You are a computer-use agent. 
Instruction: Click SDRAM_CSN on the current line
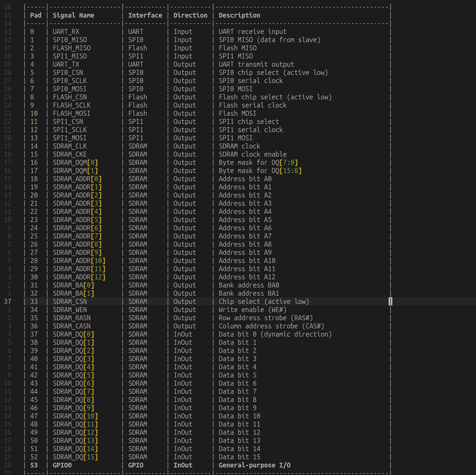70,302
